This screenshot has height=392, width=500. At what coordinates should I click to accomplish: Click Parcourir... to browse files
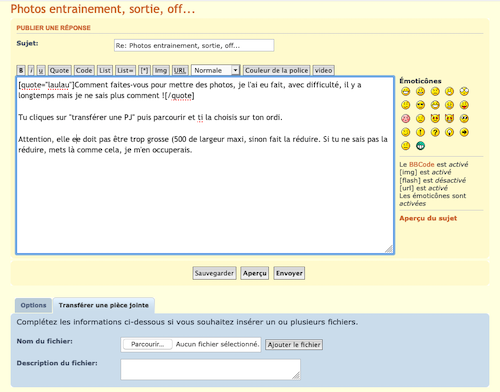[148, 344]
